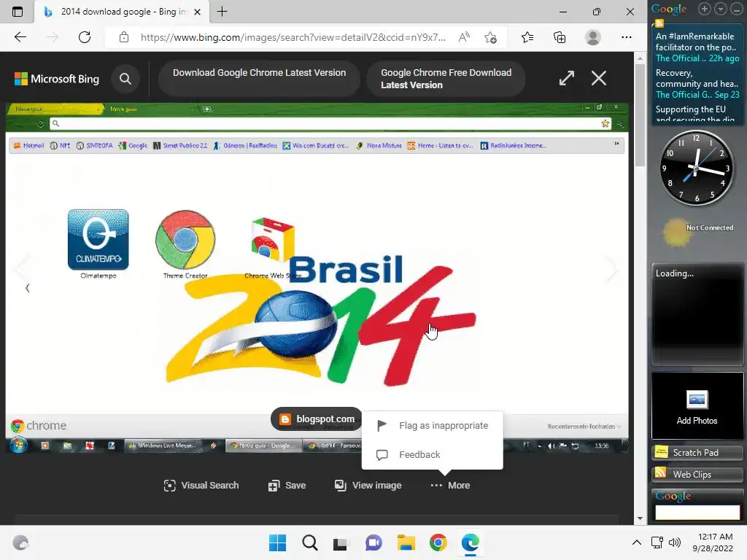Screen dimensions: 747x560
Task: Expand the Web Clips gadget
Action: pyautogui.click(x=697, y=474)
